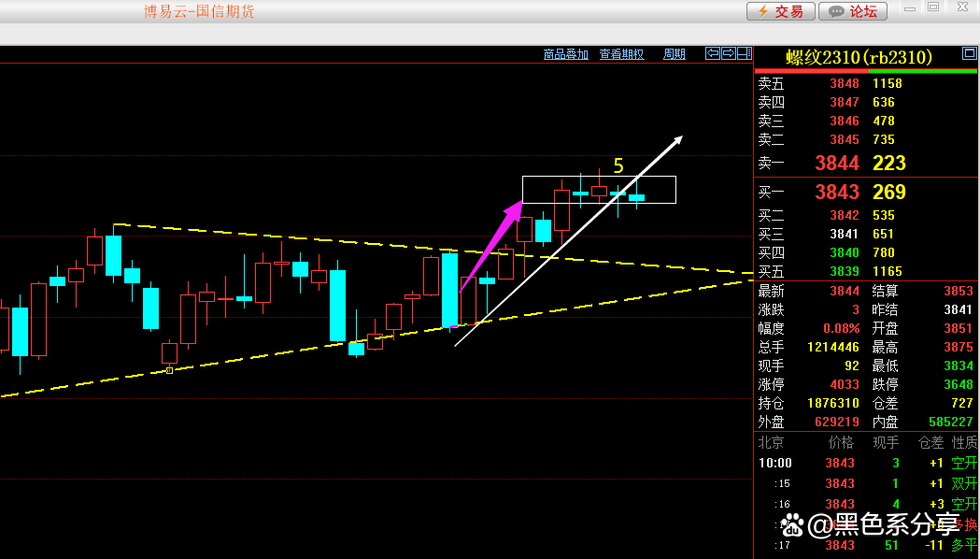Click the 卖一 ask price 3844
980x559 pixels.
click(836, 164)
